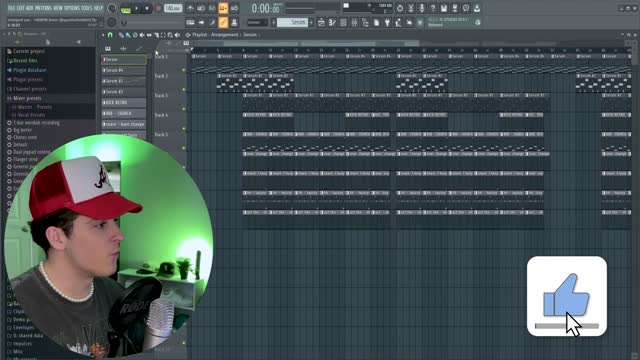Click the globe icon beside FL STUDIO news panel
Viewport: 640px width, 360px height.
click(477, 23)
